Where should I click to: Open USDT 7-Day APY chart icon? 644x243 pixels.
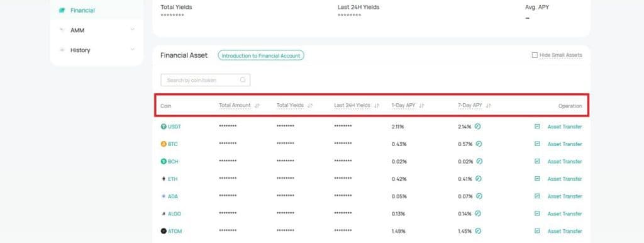pos(478,127)
